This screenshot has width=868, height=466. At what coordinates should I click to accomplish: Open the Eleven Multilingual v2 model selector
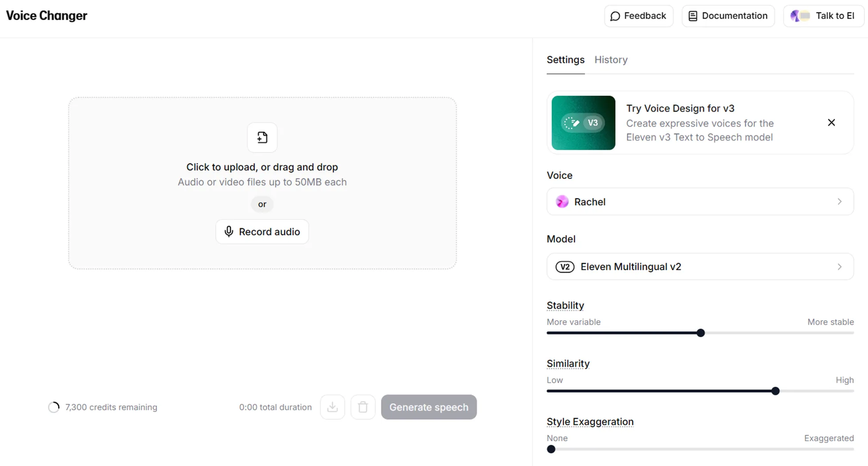pyautogui.click(x=699, y=267)
